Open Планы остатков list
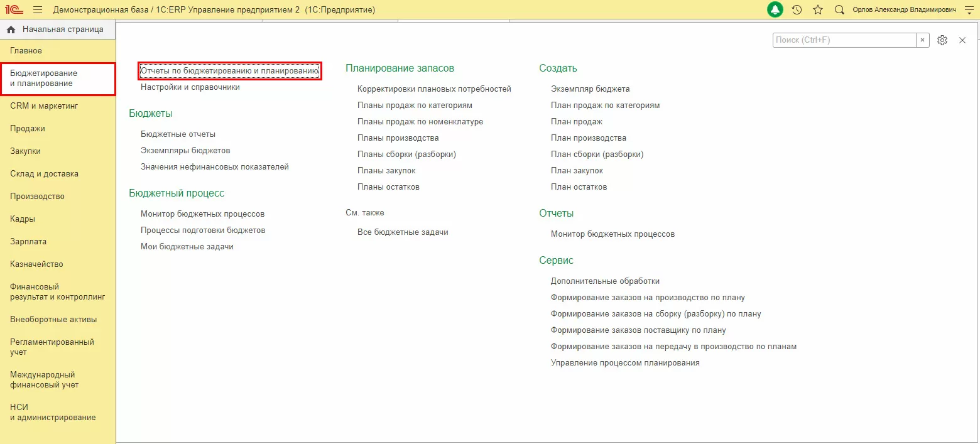 tap(388, 187)
